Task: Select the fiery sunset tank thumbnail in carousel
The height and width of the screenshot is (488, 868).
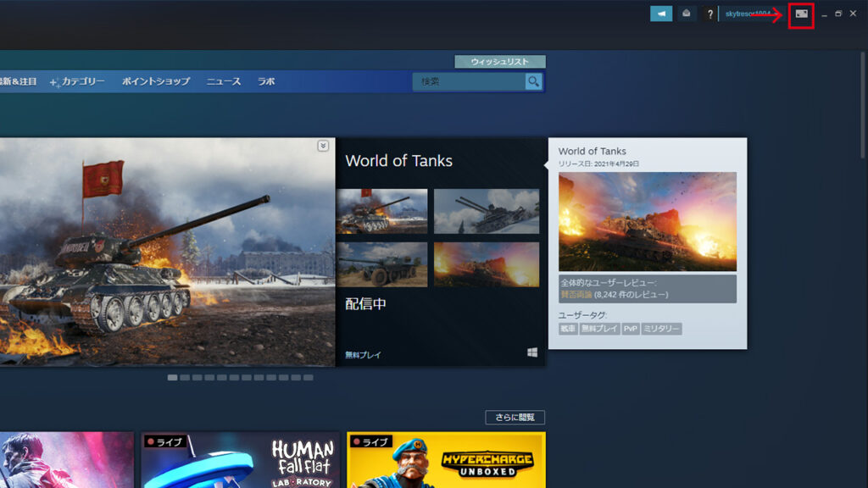Action: (487, 264)
